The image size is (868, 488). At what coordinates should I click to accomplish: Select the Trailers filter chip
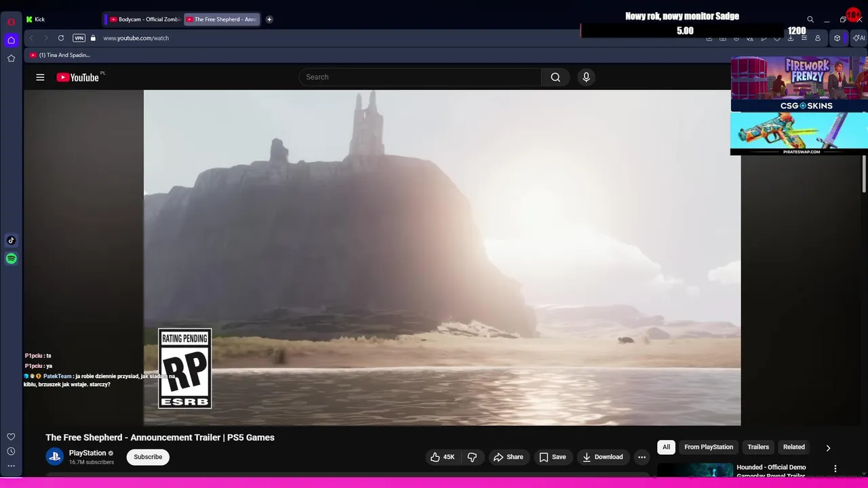click(758, 447)
